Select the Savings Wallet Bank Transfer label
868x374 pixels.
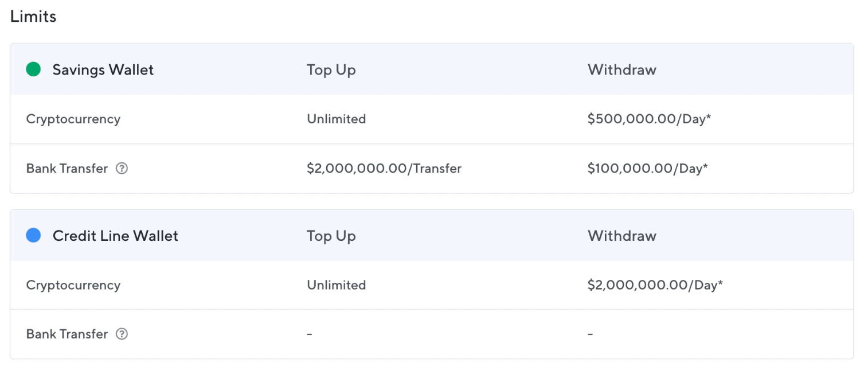click(x=67, y=169)
